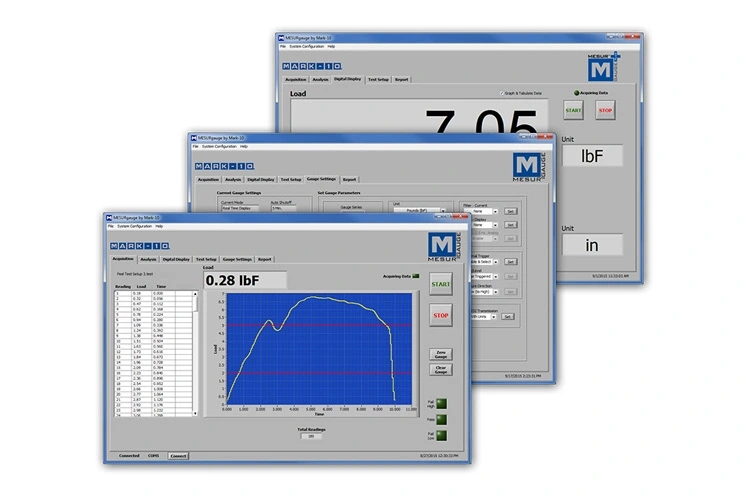Screen dimensions: 750x500
Task: Click the Set button beside Filter - Current
Action: 510,211
